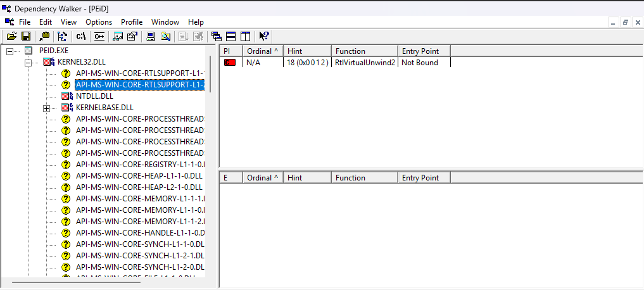Click the Open file toolbar icon
644x290 pixels.
[11, 37]
